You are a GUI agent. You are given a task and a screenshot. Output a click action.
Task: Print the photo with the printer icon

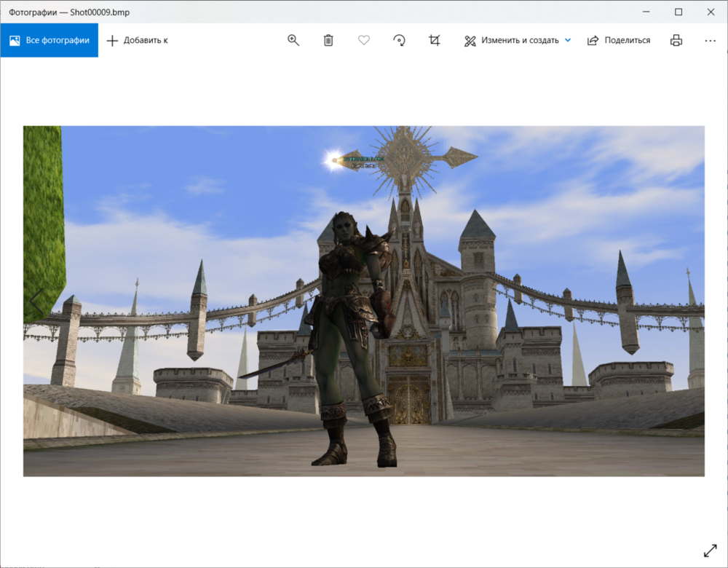(x=676, y=40)
